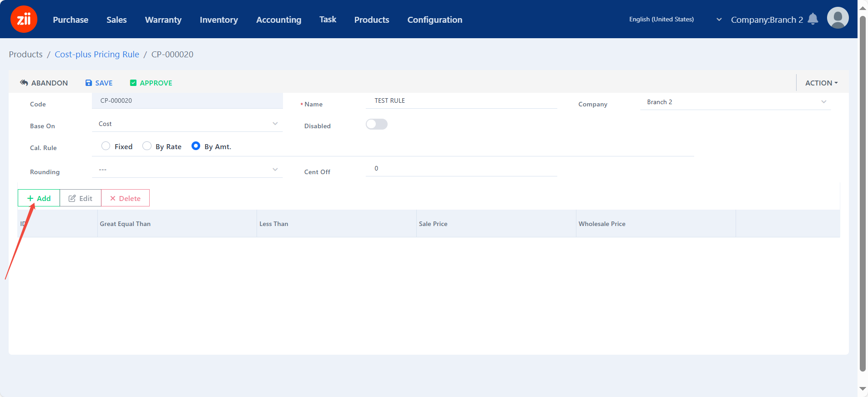Open the notifications bell
The image size is (868, 397).
coord(813,19)
